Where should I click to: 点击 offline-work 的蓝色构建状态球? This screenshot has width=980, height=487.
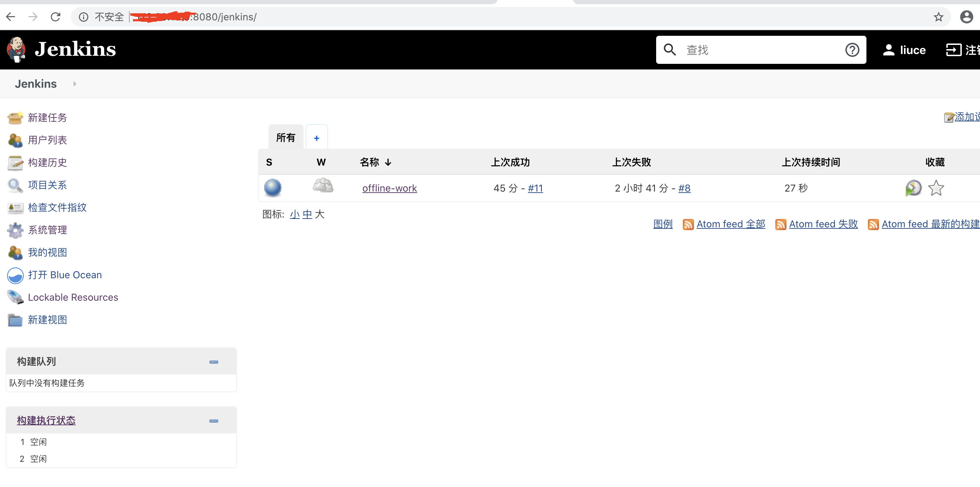[272, 188]
